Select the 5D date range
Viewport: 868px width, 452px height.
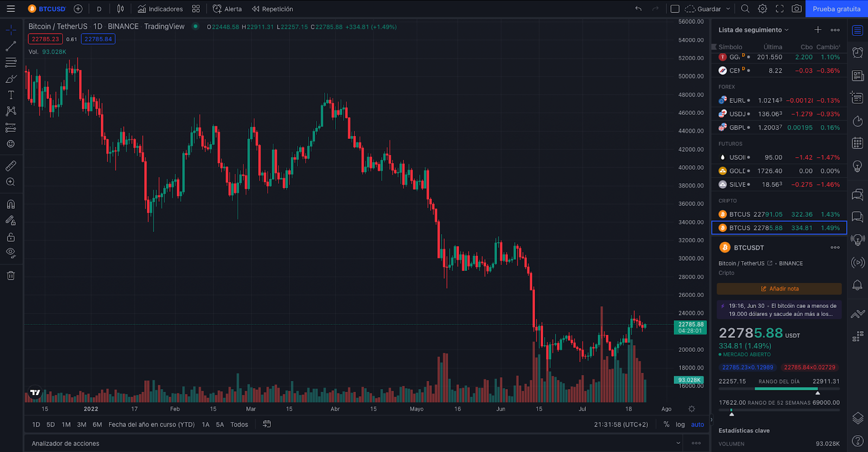[50, 424]
